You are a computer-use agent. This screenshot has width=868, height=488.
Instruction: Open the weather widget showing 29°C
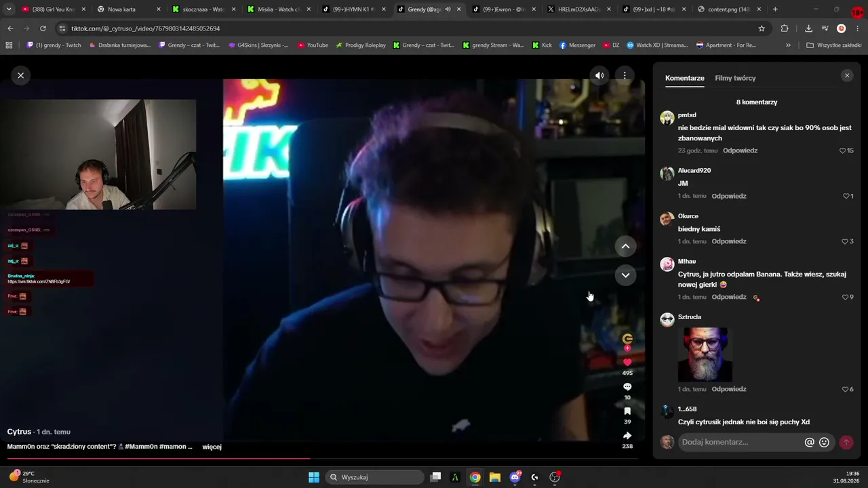coord(28,477)
